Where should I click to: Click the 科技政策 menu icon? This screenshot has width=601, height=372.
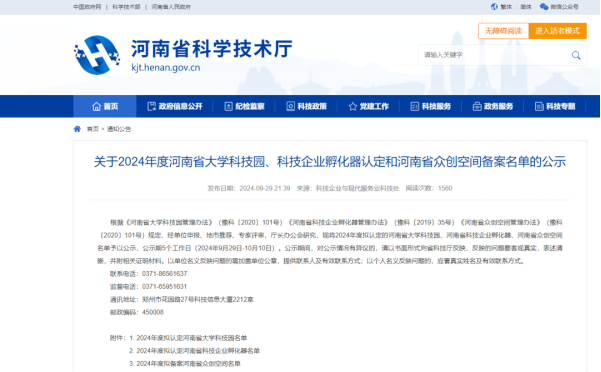pos(291,107)
